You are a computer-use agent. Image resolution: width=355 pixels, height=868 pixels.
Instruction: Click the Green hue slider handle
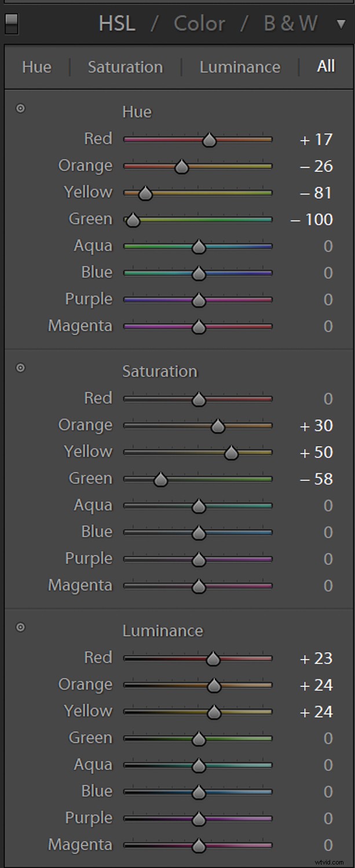click(133, 220)
